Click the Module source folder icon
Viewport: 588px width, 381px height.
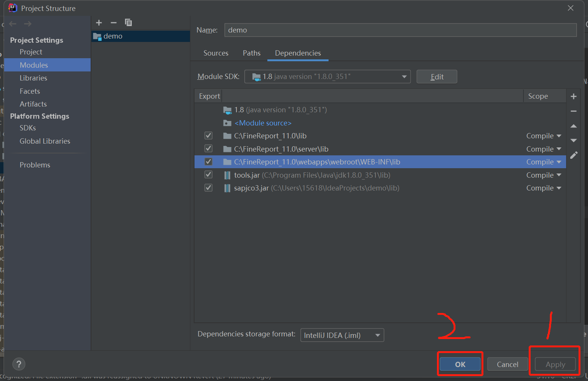click(x=227, y=123)
